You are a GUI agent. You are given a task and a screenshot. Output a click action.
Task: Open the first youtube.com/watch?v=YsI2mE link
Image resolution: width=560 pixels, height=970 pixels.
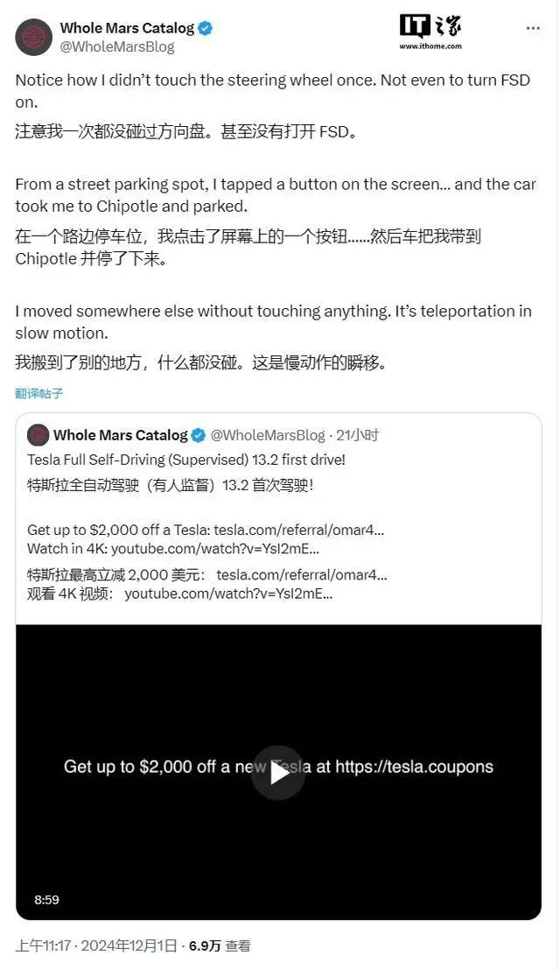[x=215, y=549]
